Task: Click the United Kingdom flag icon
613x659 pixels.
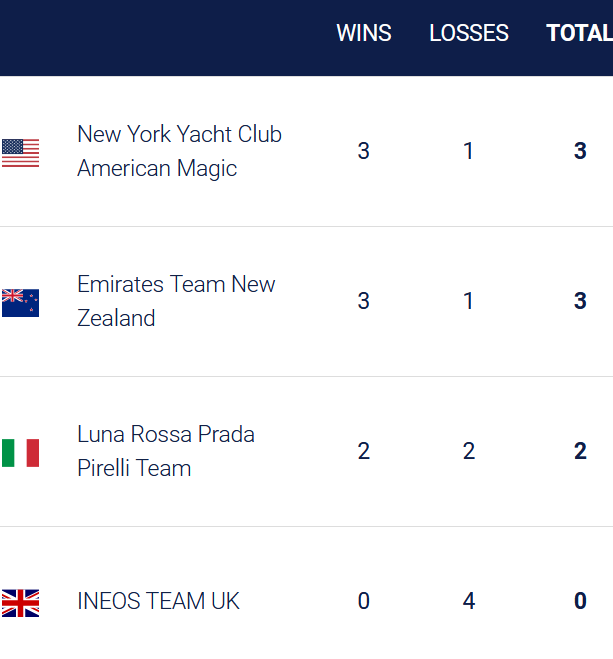Action: (20, 603)
